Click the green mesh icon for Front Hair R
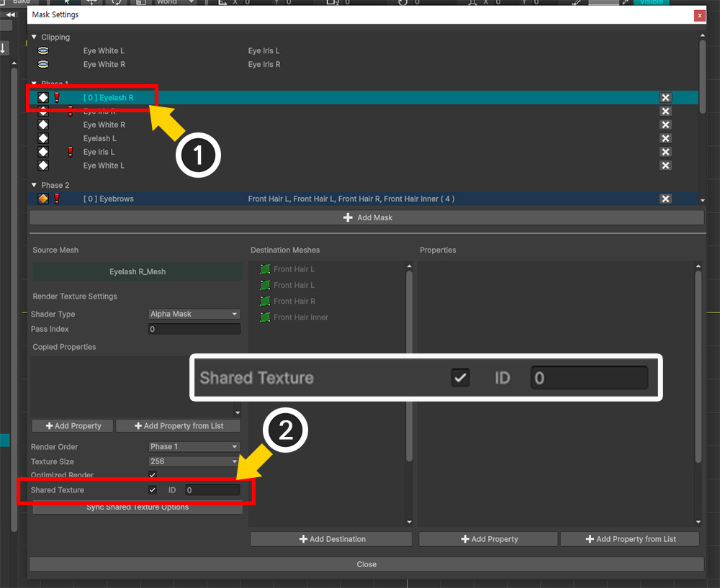 (265, 301)
